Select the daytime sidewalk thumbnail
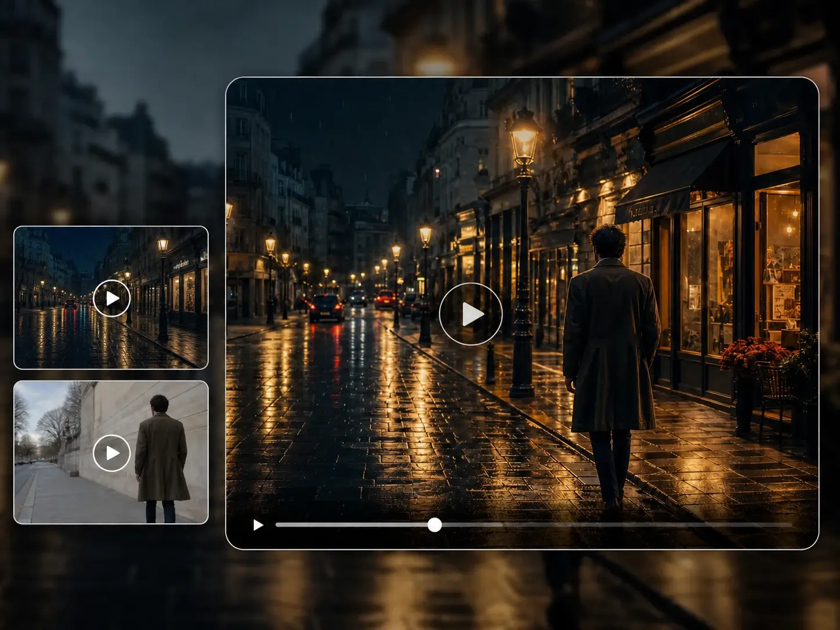The height and width of the screenshot is (630, 840). click(111, 452)
